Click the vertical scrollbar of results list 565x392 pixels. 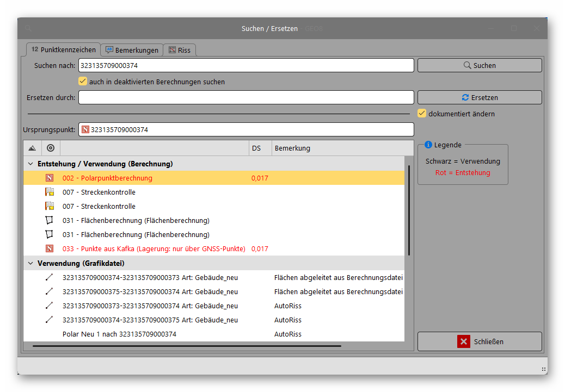[409, 210]
